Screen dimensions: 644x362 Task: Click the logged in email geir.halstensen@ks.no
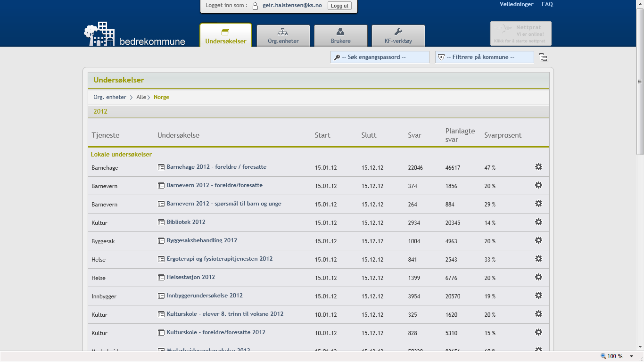coord(292,6)
